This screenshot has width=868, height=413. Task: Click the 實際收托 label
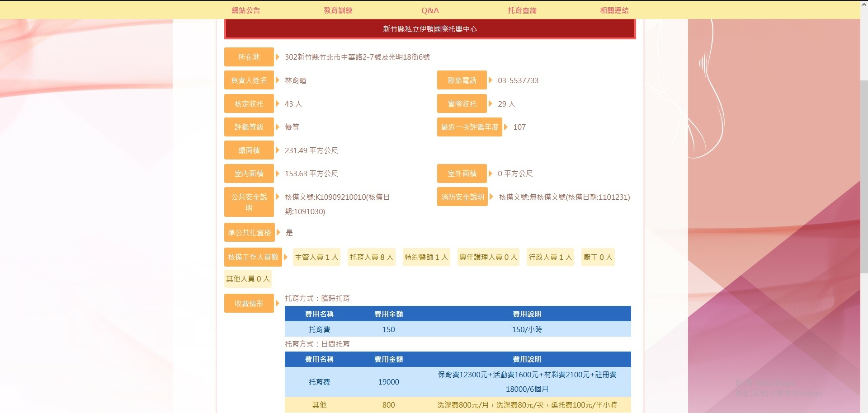(x=462, y=104)
